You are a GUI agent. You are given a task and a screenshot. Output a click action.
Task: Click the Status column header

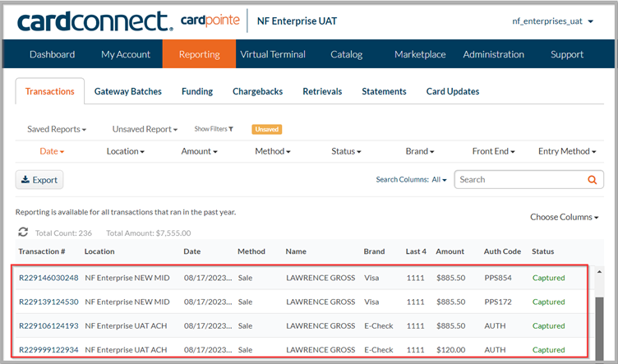coord(542,251)
